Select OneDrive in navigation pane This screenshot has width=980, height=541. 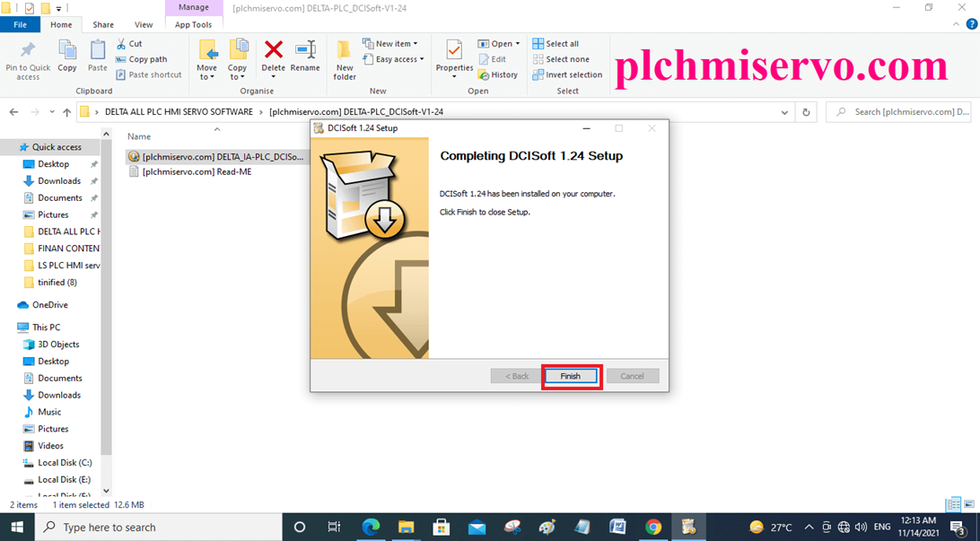(42, 305)
